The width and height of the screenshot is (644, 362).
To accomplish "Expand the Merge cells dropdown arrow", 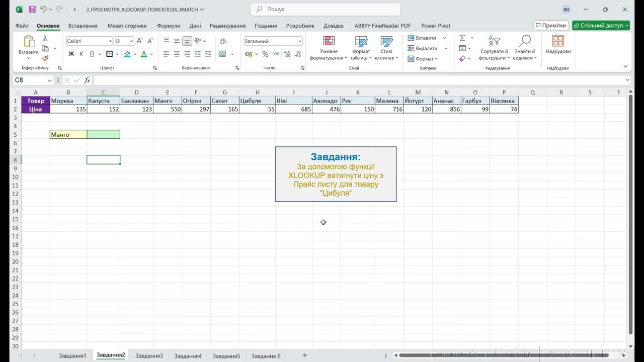I will click(x=232, y=54).
